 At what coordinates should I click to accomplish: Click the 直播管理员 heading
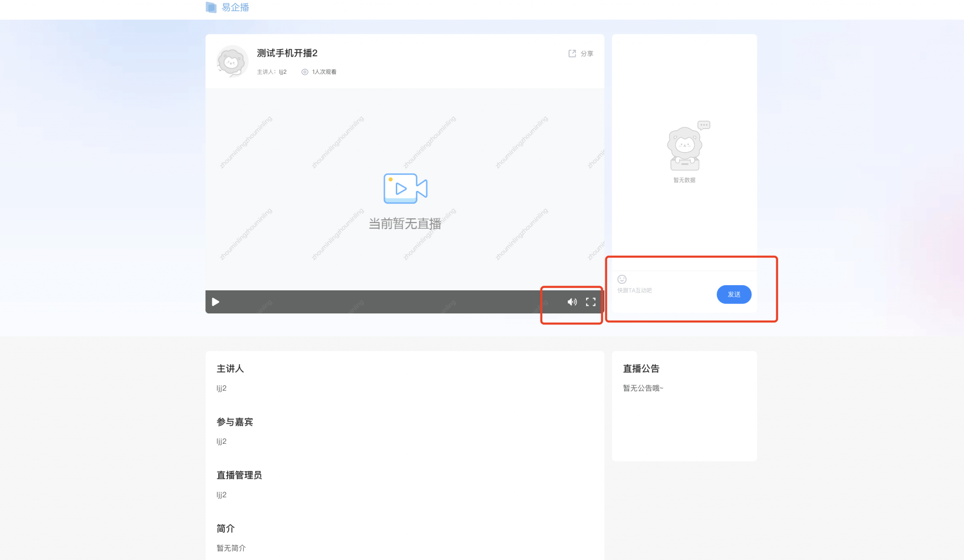tap(239, 475)
